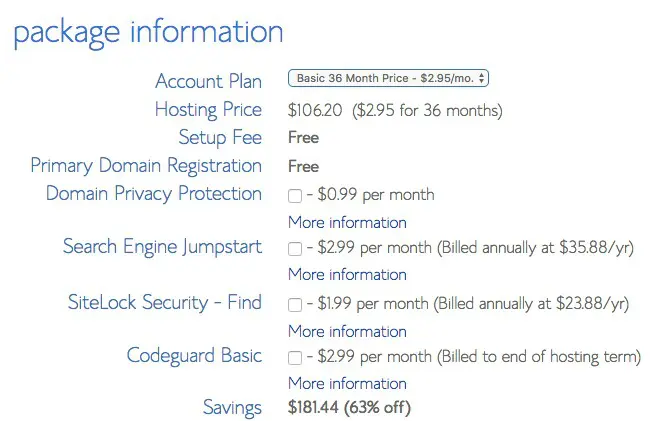Image resolution: width=659 pixels, height=421 pixels.
Task: Tick the Search Engine Jumpstart checkbox
Action: 295,248
